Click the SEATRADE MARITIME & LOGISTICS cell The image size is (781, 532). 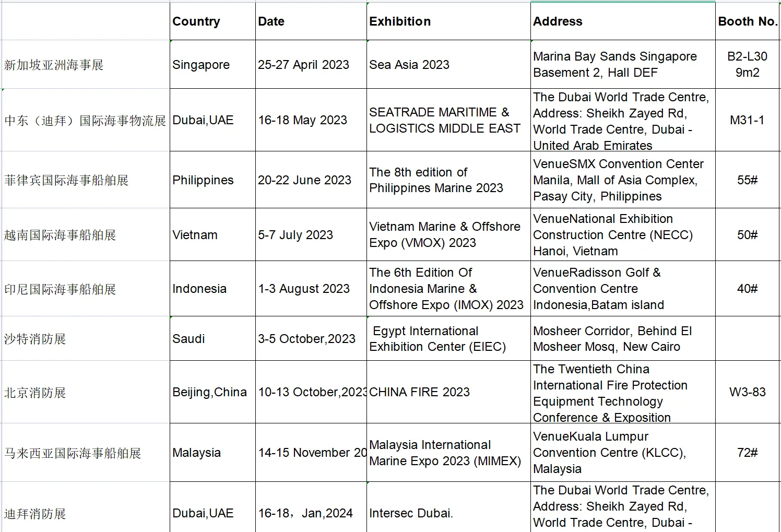(448, 120)
